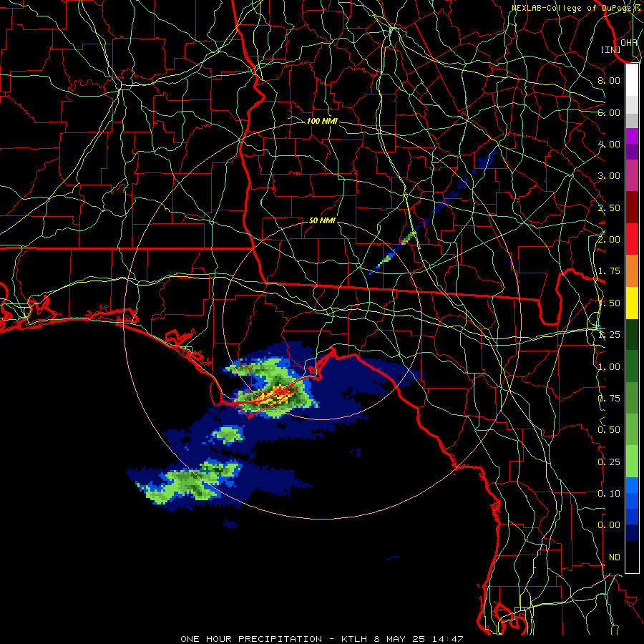
Task: Click the 1.50 legend value
Action: click(x=609, y=303)
